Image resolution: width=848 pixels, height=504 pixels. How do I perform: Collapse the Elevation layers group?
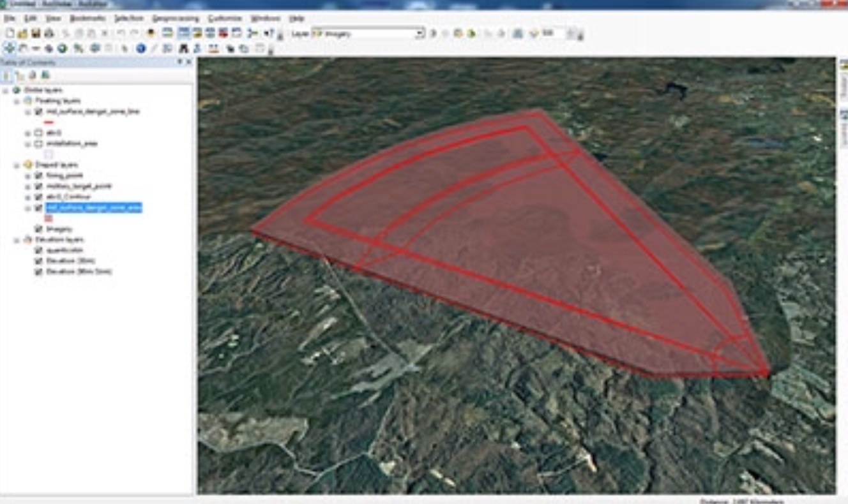coord(17,240)
